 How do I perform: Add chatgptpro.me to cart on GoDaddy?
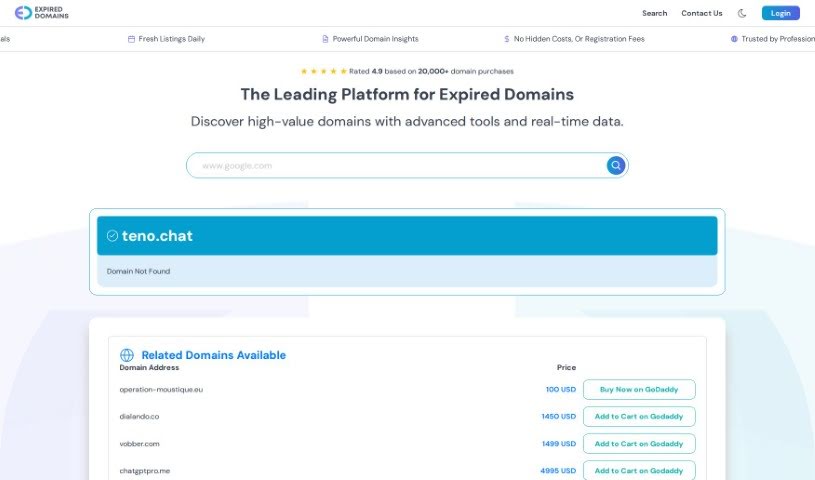click(x=639, y=470)
